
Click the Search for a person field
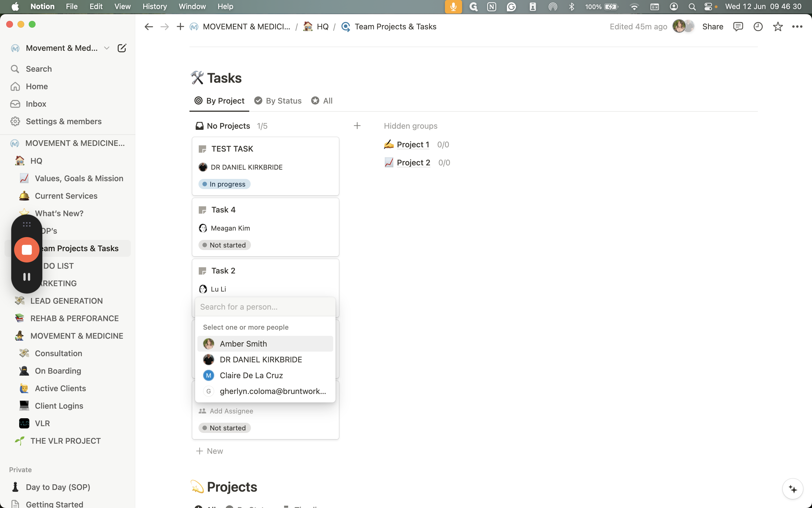[x=265, y=307]
